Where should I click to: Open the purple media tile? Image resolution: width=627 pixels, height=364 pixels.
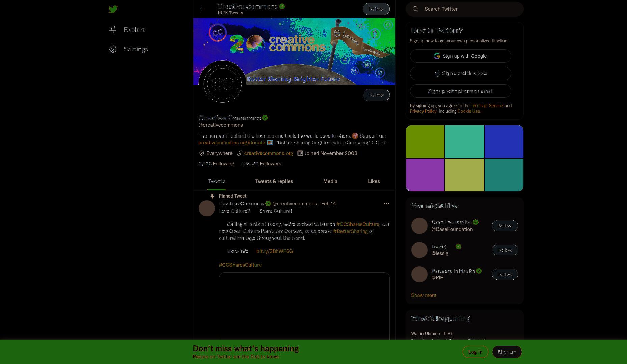click(x=425, y=175)
